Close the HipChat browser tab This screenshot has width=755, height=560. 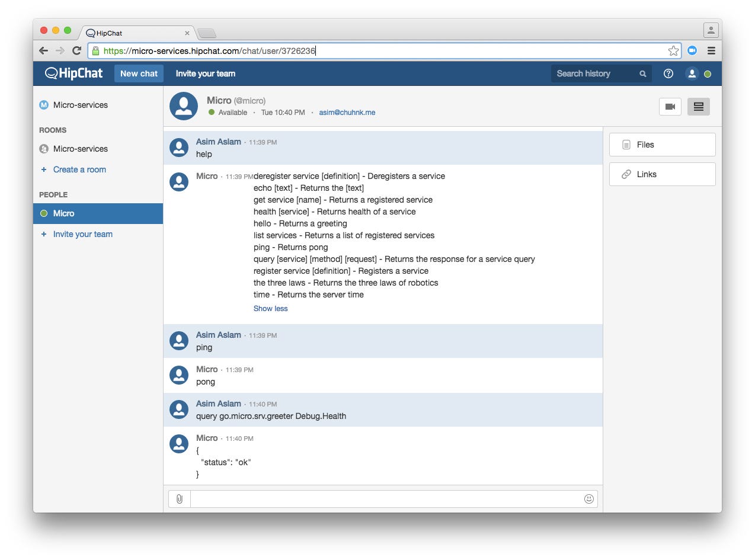tap(187, 33)
